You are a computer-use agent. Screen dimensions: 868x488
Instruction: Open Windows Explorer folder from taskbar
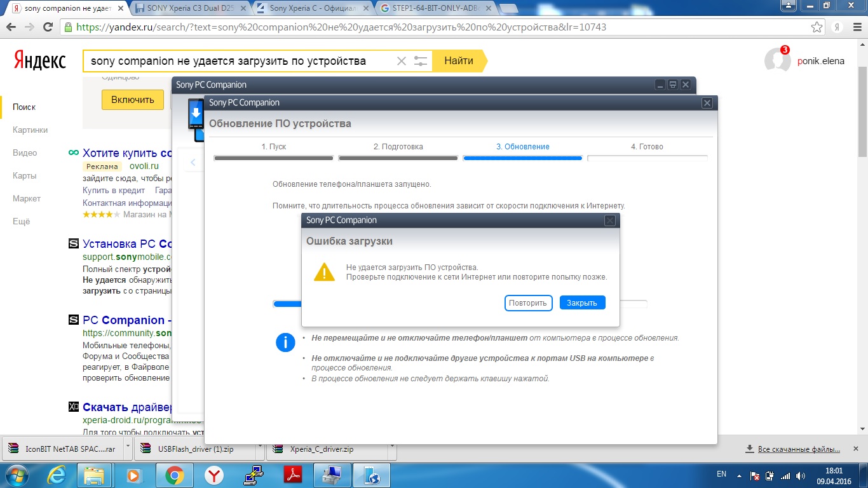click(94, 475)
